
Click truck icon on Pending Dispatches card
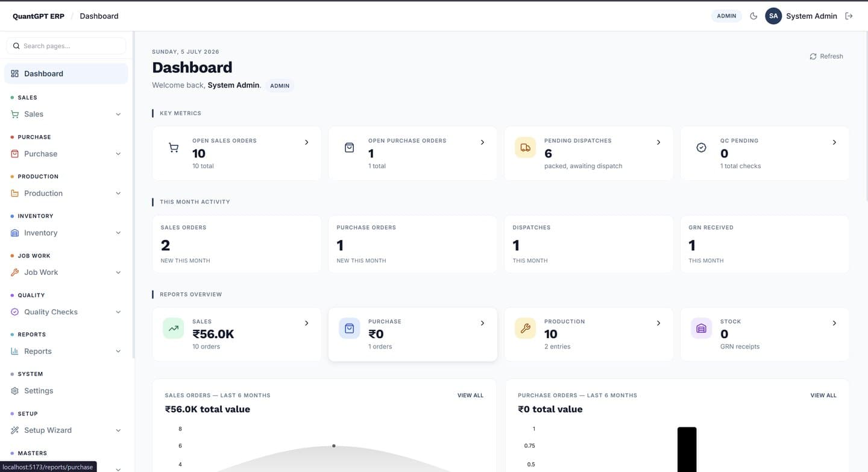[x=525, y=148]
